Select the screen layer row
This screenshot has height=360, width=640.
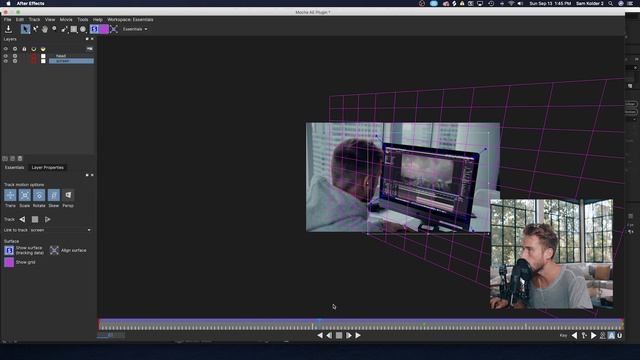pyautogui.click(x=71, y=61)
